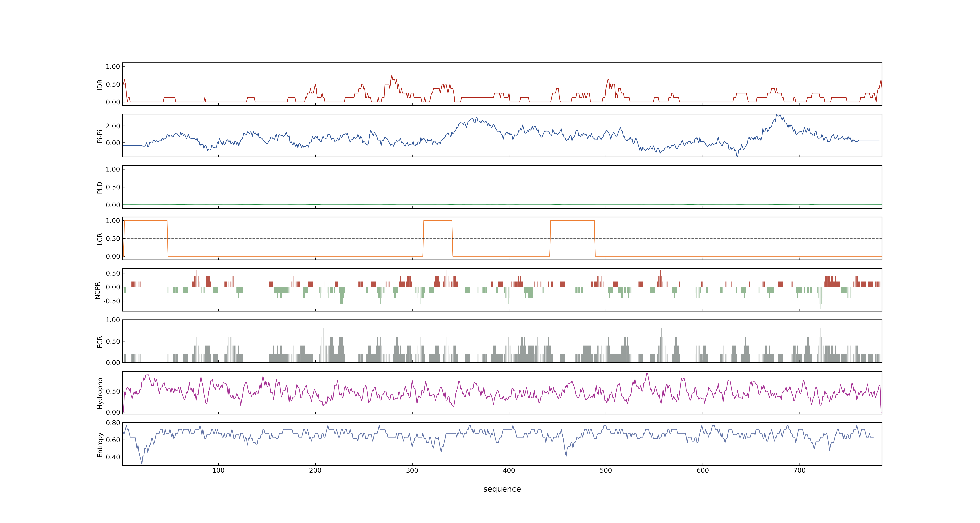Select the 200 tick label on x-axis
Viewport: 980px width, 523px height.
point(315,470)
